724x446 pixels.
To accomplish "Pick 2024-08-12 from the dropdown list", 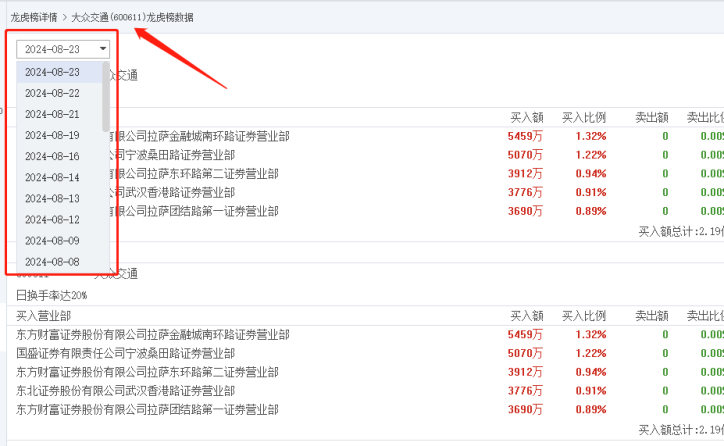I will point(52,219).
